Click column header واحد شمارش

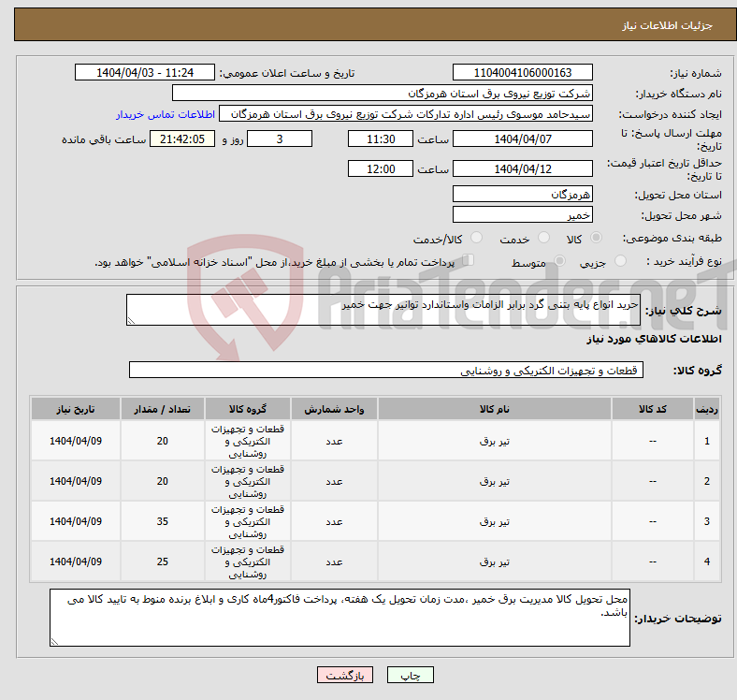[x=334, y=409]
